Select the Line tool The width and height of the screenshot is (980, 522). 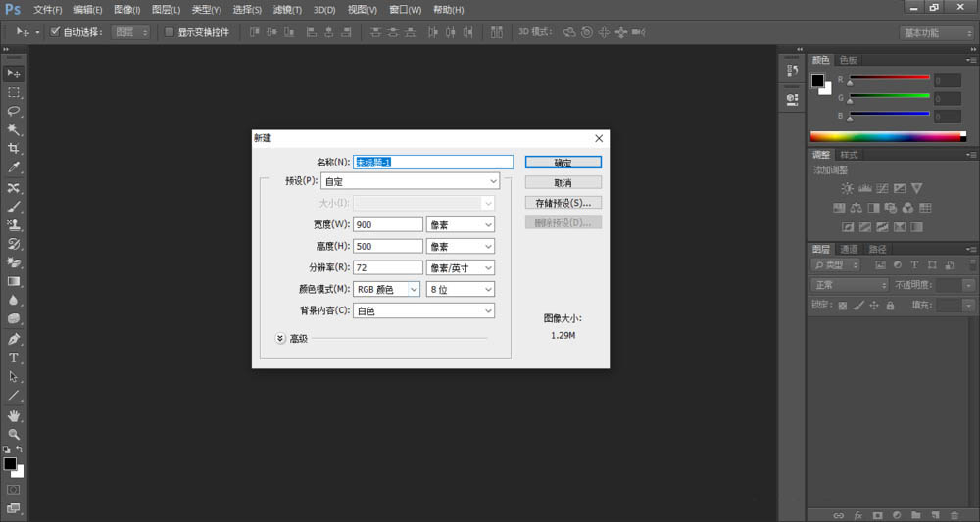coord(14,396)
